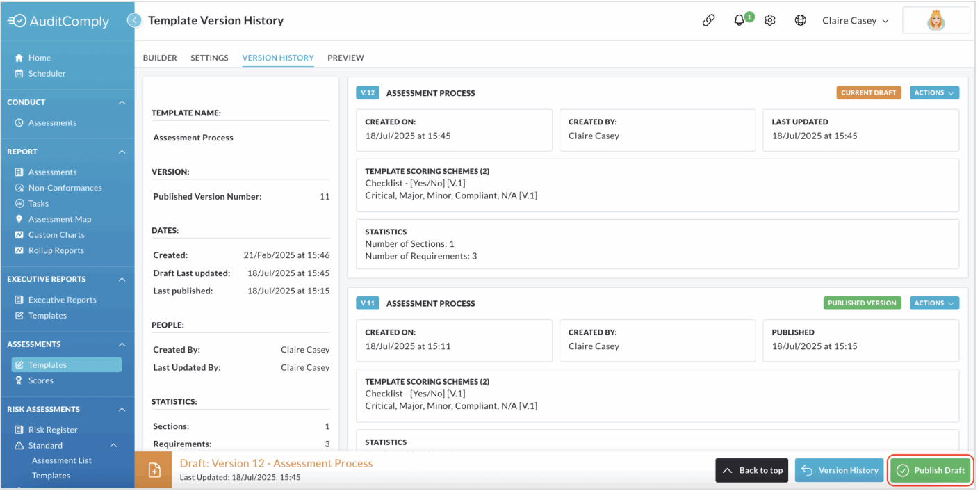Screen dimensions: 980x491
Task: Click the Assessments icon under Report
Action: tap(19, 172)
